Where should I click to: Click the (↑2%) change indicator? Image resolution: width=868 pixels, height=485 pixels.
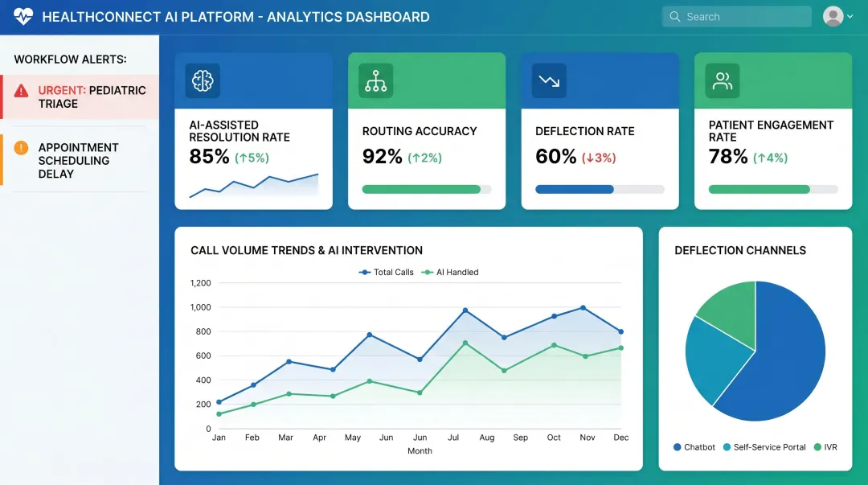424,158
